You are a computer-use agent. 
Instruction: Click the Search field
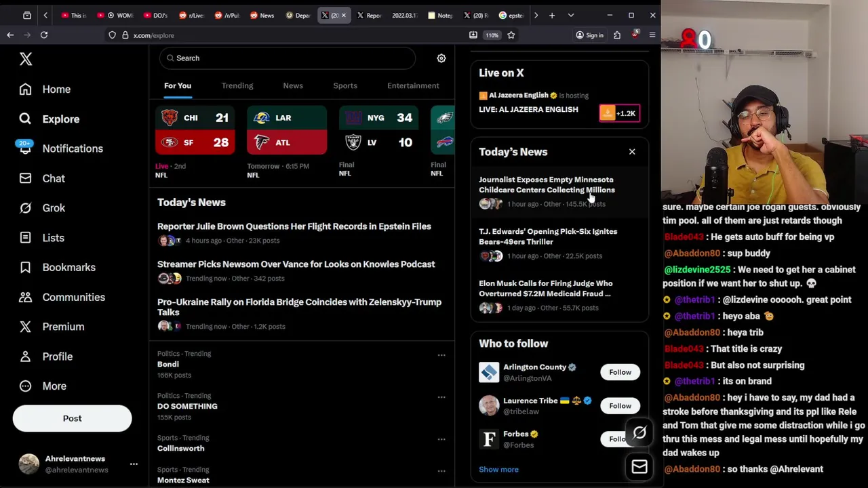[x=288, y=58]
